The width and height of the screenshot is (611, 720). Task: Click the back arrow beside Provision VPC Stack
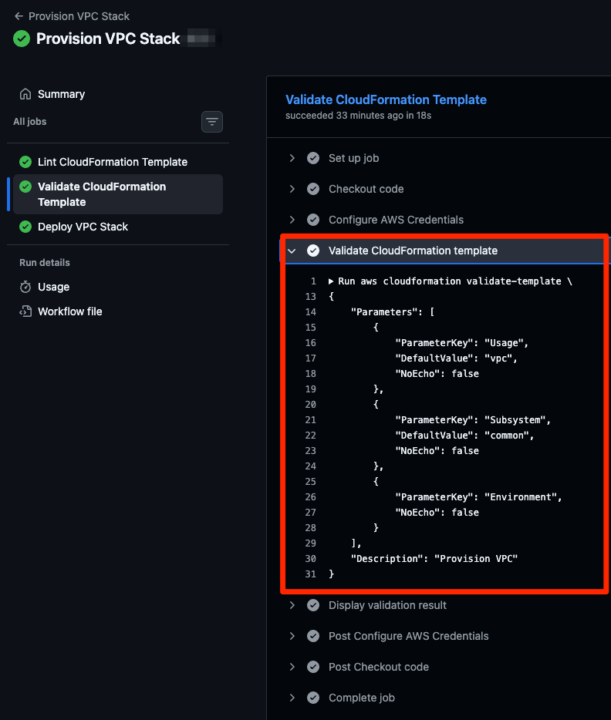[19, 16]
